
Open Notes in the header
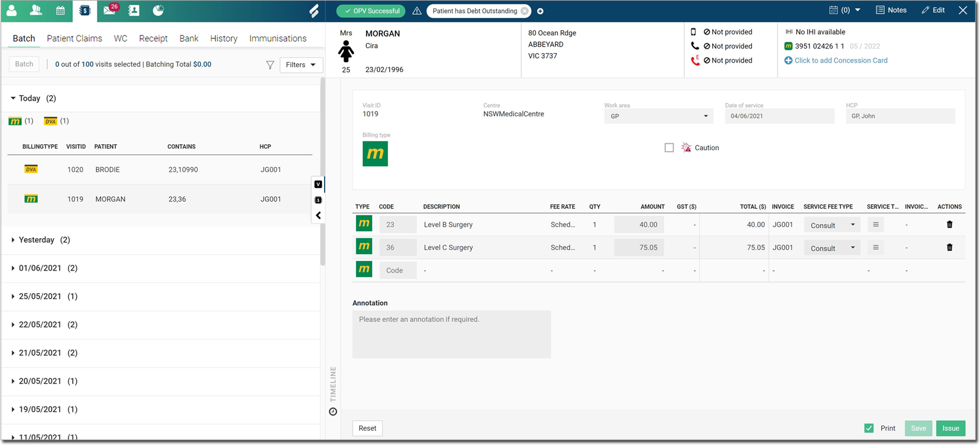891,10
